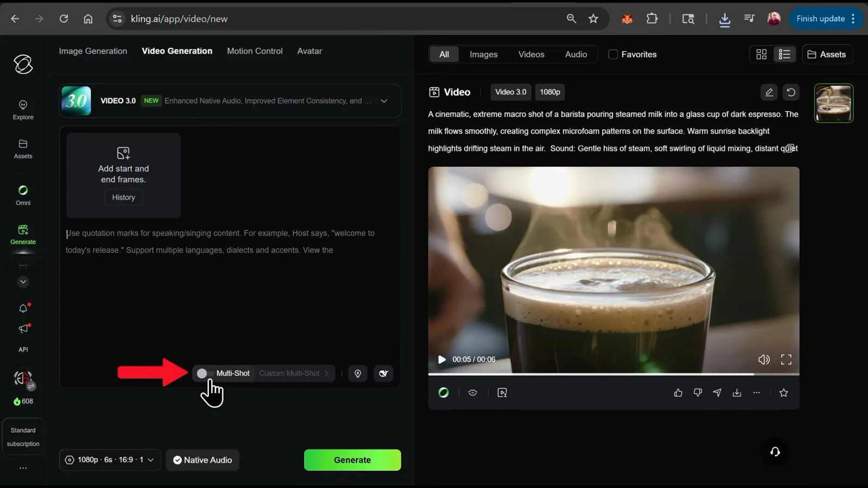Open the Avatar tab
The width and height of the screenshot is (868, 488).
tap(309, 51)
